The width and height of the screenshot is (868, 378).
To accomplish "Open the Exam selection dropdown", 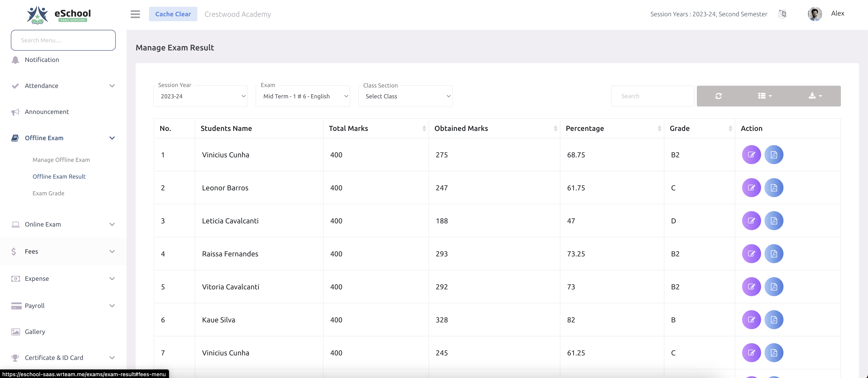I will pyautogui.click(x=303, y=96).
